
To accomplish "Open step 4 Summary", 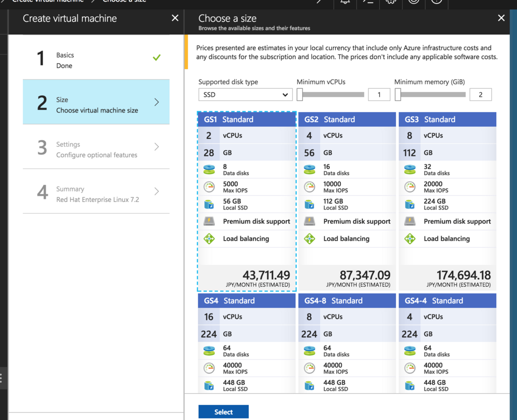I will coord(96,191).
